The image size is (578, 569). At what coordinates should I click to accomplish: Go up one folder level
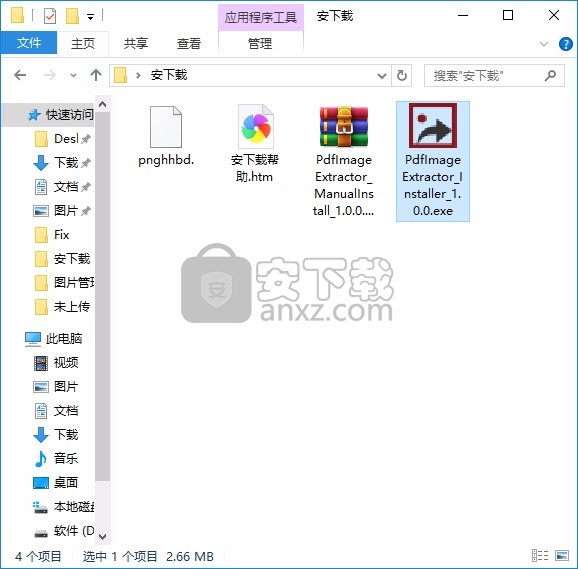[x=96, y=76]
